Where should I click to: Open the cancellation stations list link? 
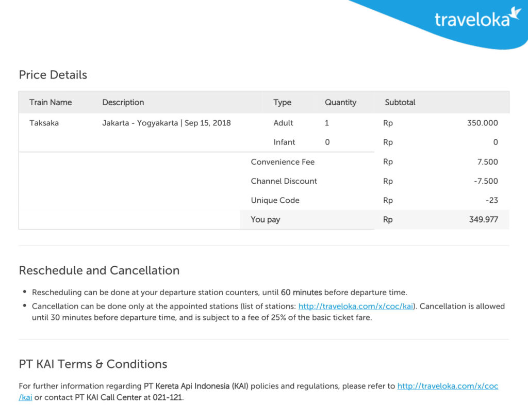[356, 306]
